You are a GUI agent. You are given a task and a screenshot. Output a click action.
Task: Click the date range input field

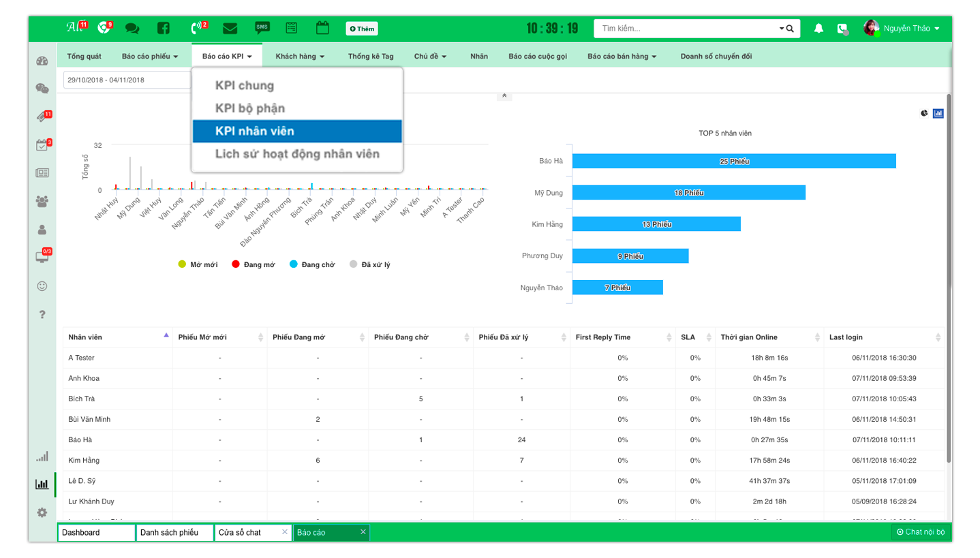[x=127, y=80]
